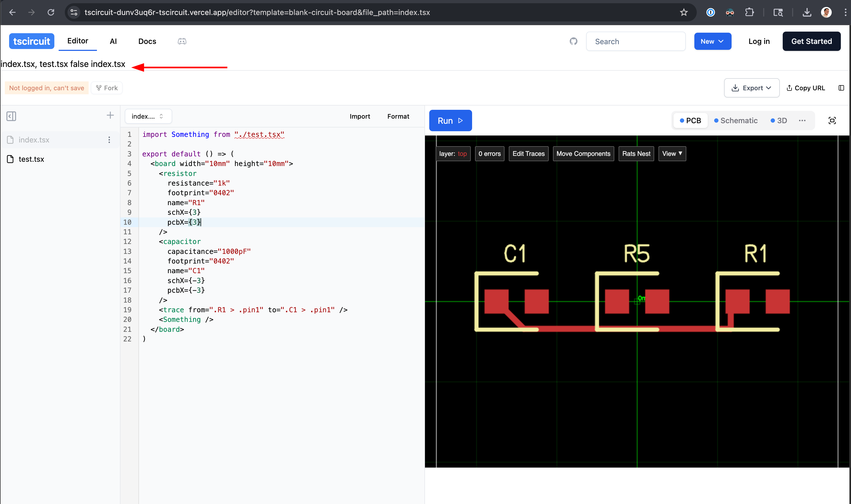Add a new file with plus icon
The width and height of the screenshot is (851, 504).
pos(110,115)
